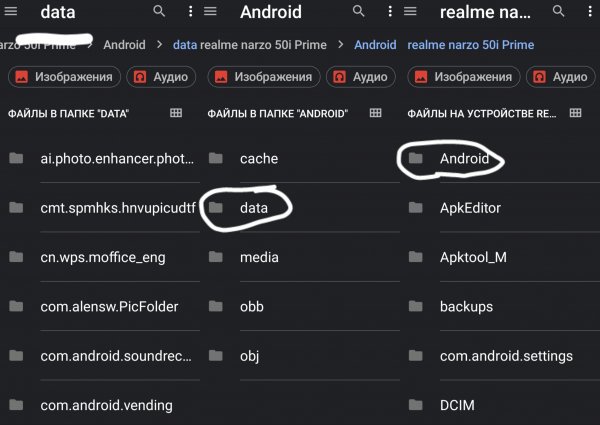
Task: Open the data folder in Android panel
Action: pyautogui.click(x=301, y=208)
